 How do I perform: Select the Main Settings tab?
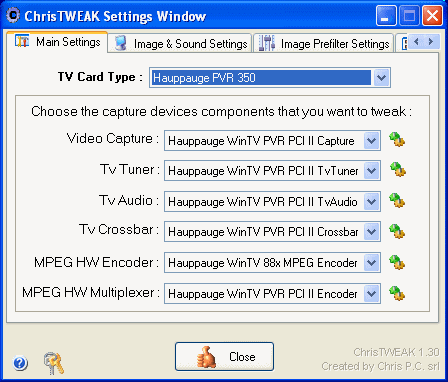tap(57, 42)
